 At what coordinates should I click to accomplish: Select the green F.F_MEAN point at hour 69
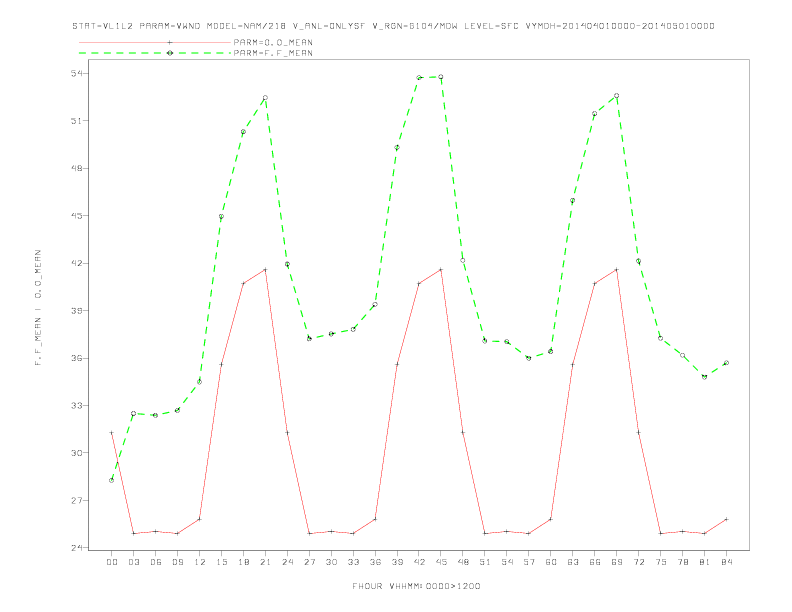617,95
